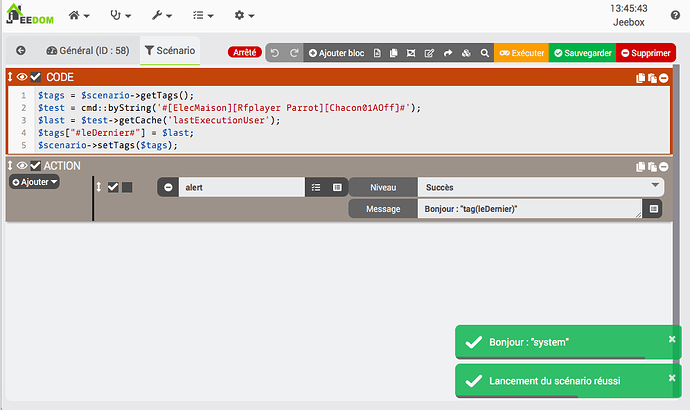Save the scenario with Sauvegarder
This screenshot has height=410, width=690.
583,53
